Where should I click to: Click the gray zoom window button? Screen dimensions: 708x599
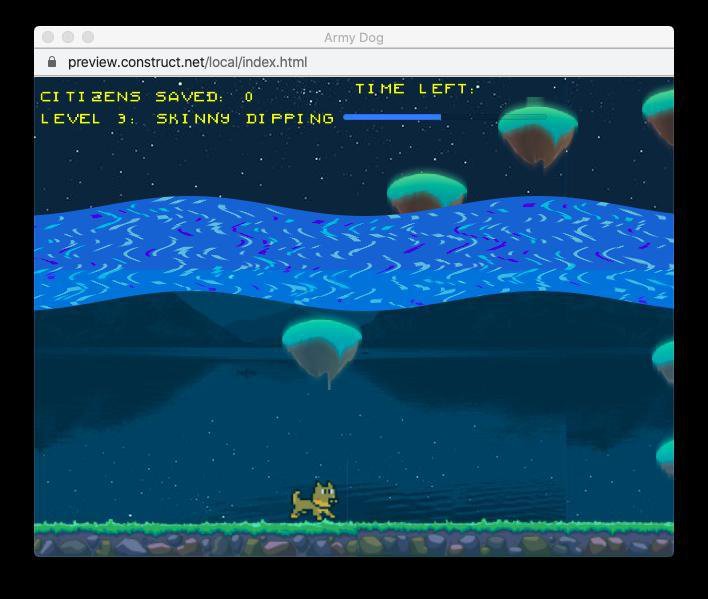(x=88, y=37)
